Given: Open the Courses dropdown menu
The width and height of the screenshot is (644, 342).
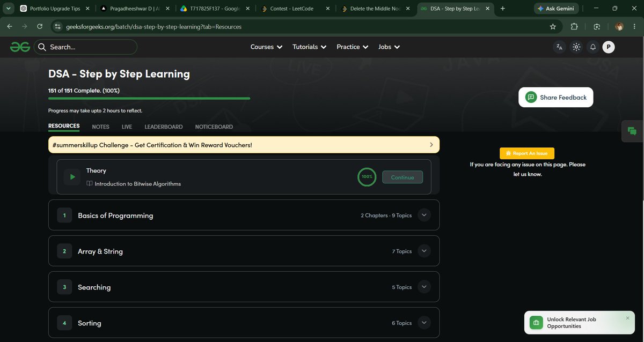Looking at the screenshot, I should tap(266, 47).
